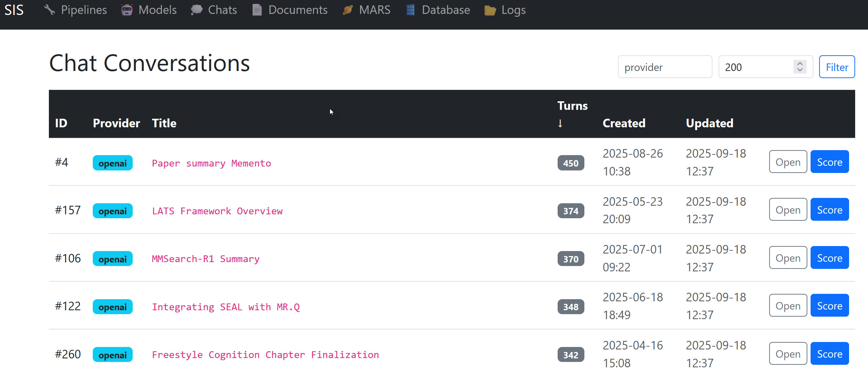Click the Filter button
This screenshot has height=373, width=868.
pyautogui.click(x=836, y=67)
